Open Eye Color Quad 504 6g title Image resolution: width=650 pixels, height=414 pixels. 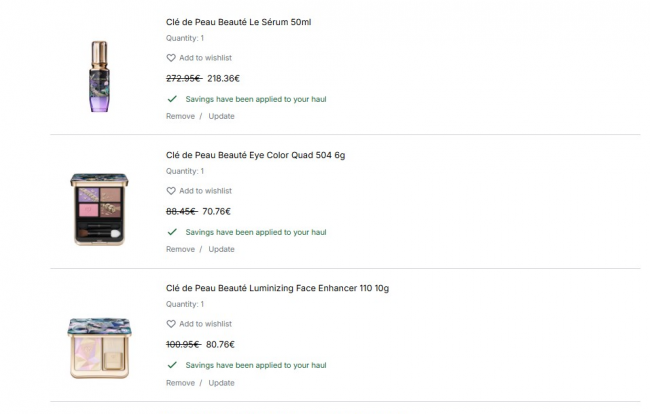[x=255, y=155]
